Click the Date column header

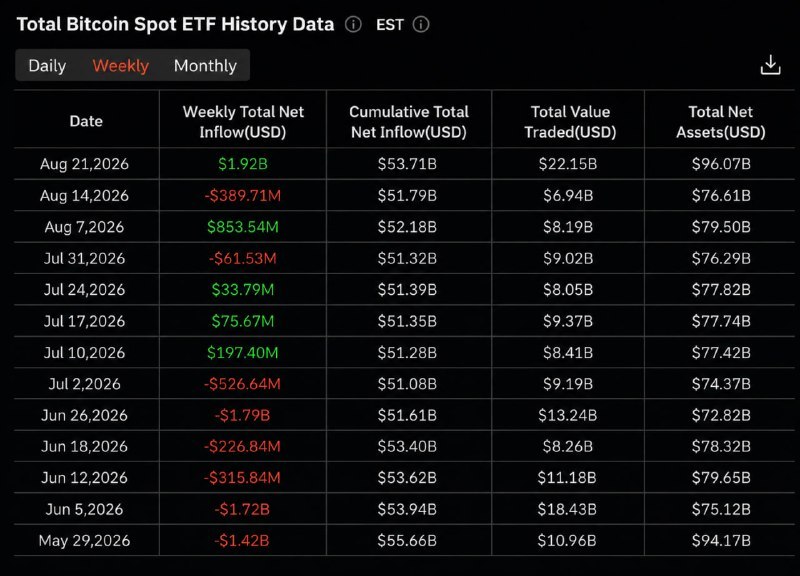point(86,121)
